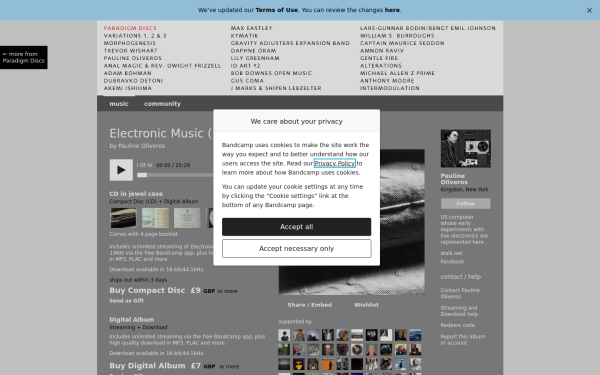Viewport: 600px width, 375px height.
Task: Open Dubravko Detoni artist link
Action: (133, 81)
